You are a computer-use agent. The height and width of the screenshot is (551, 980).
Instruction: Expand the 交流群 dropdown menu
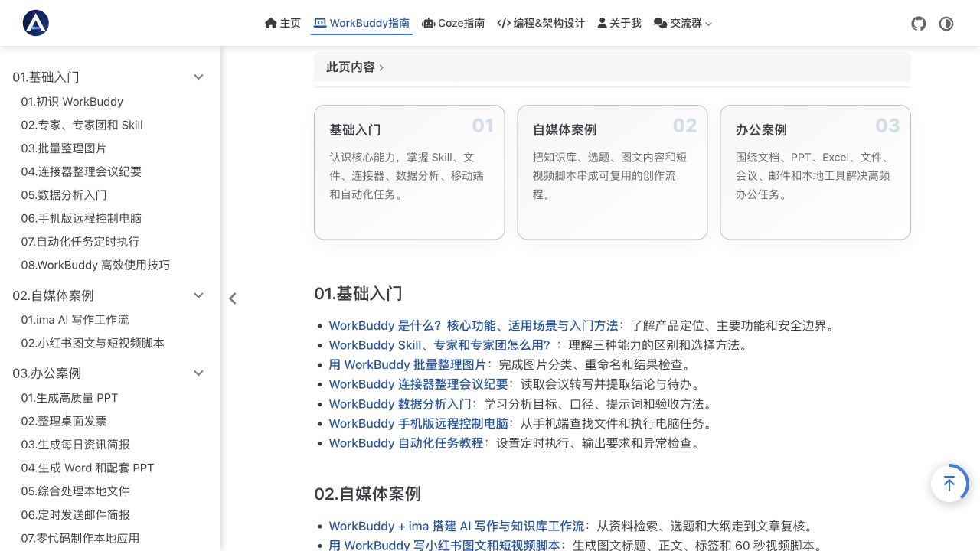(x=682, y=23)
